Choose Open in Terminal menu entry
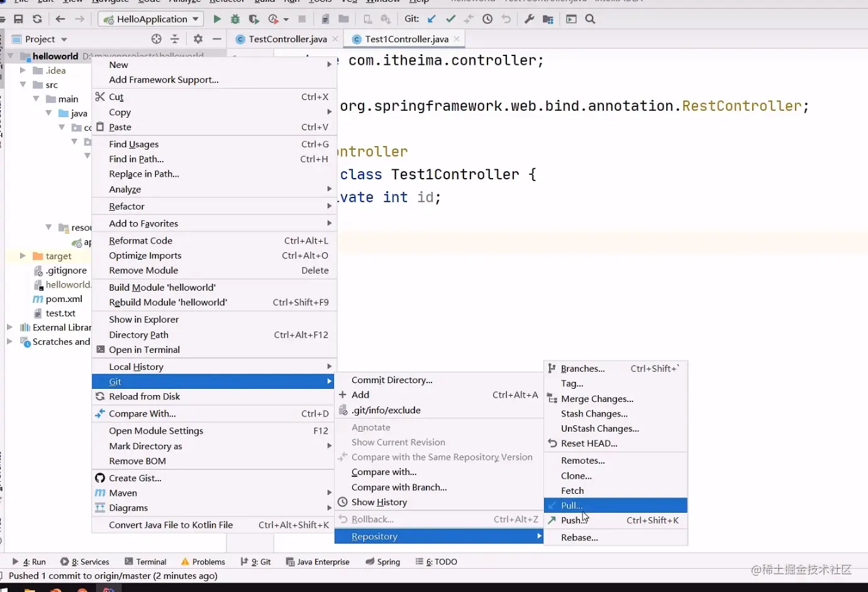The image size is (868, 592). [214, 350]
